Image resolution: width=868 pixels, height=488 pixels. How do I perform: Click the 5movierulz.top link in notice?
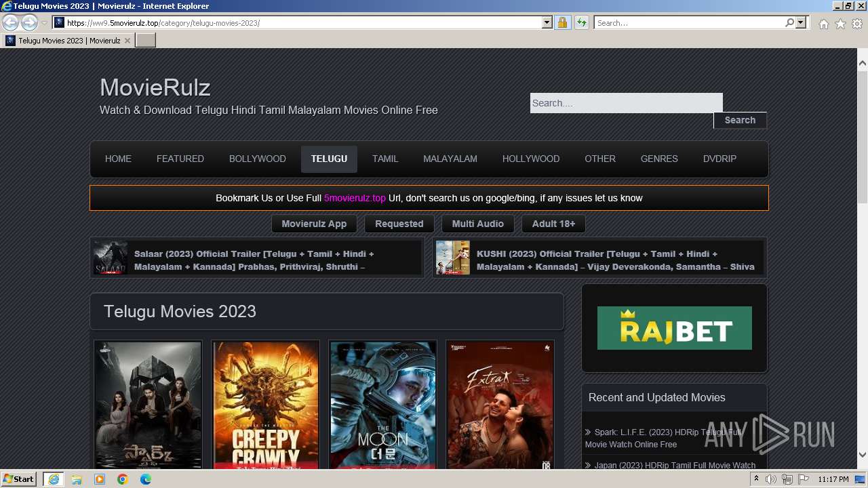click(355, 198)
